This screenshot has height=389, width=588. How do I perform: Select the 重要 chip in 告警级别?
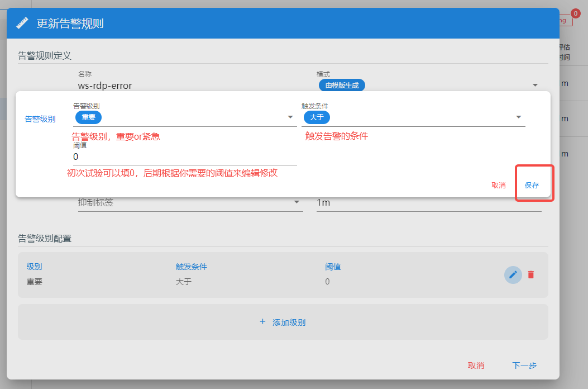(88, 117)
